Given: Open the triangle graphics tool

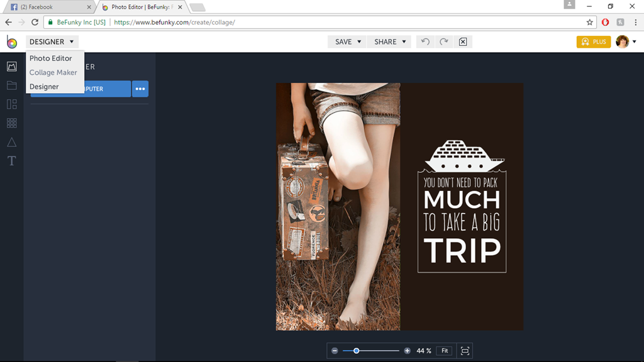Looking at the screenshot, I should coord(11,142).
